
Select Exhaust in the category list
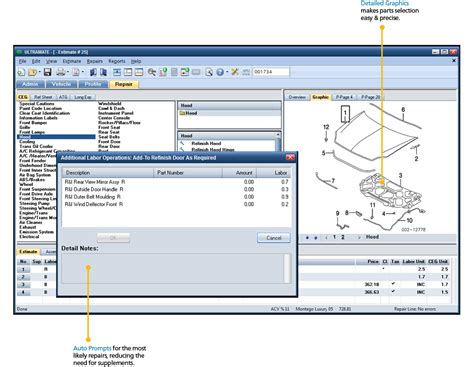[28, 227]
